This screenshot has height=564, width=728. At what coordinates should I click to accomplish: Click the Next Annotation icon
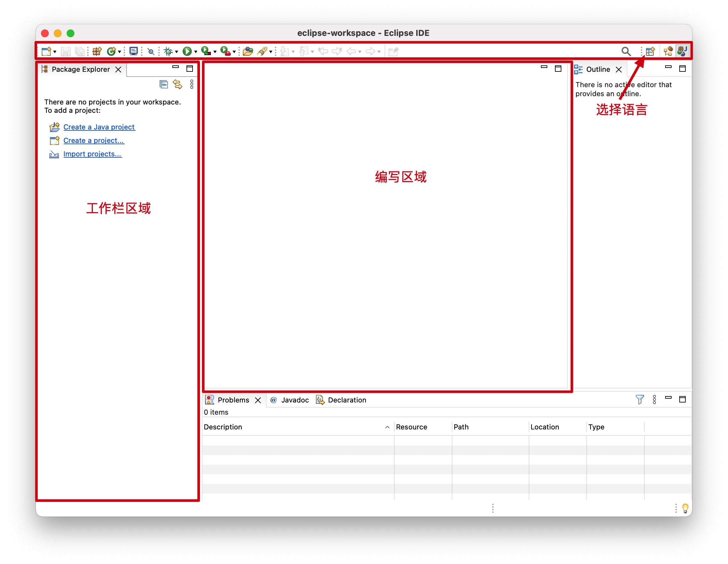pos(285,51)
